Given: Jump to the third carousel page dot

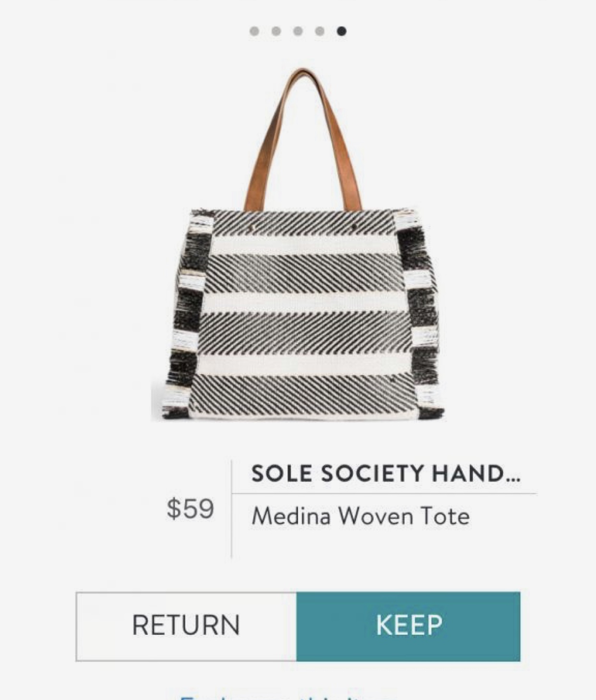Looking at the screenshot, I should click(x=298, y=31).
